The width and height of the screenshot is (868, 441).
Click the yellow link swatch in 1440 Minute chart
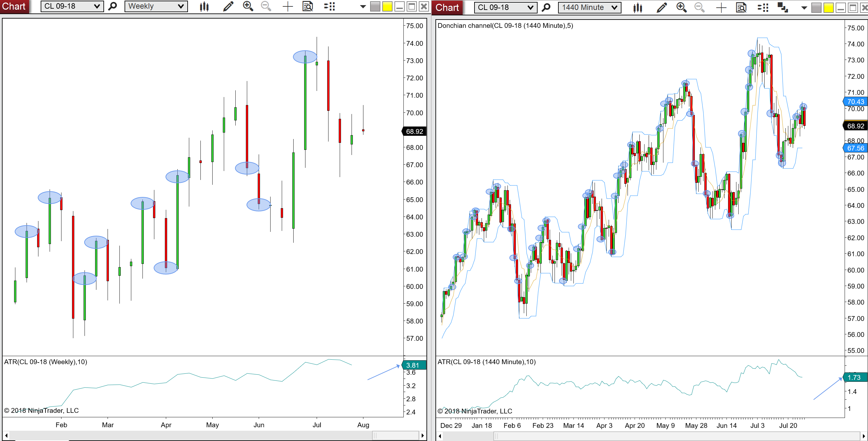click(x=829, y=8)
